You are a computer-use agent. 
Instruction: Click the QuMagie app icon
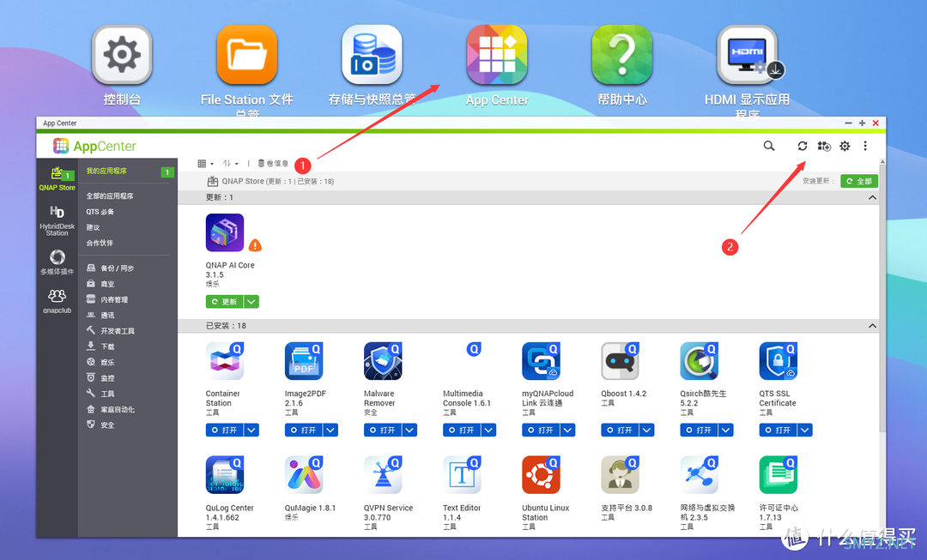pyautogui.click(x=304, y=475)
